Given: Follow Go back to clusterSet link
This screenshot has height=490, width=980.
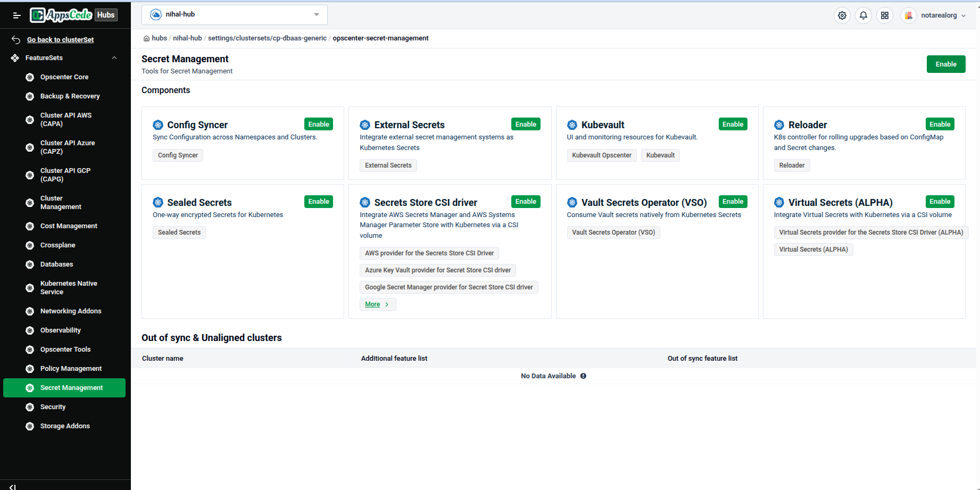Looking at the screenshot, I should coord(60,40).
